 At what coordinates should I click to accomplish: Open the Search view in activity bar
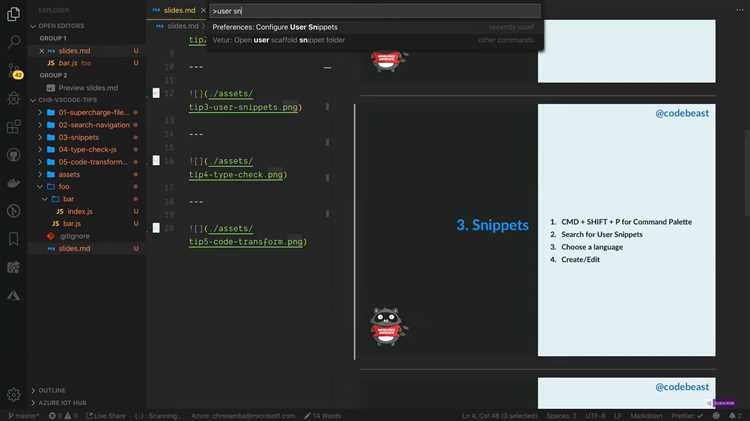14,43
